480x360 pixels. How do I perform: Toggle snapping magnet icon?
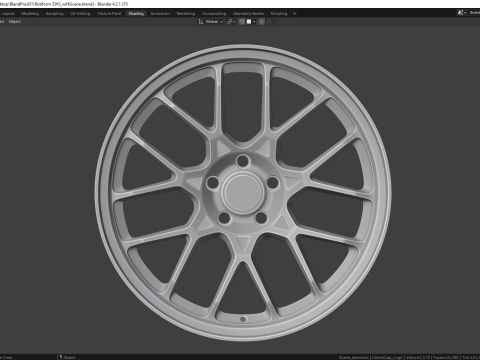tap(242, 22)
